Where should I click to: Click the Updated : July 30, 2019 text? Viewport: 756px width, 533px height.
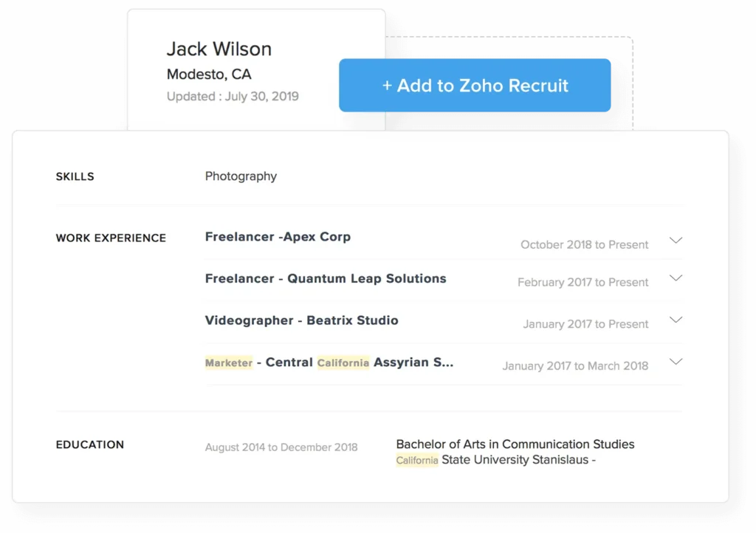(233, 97)
